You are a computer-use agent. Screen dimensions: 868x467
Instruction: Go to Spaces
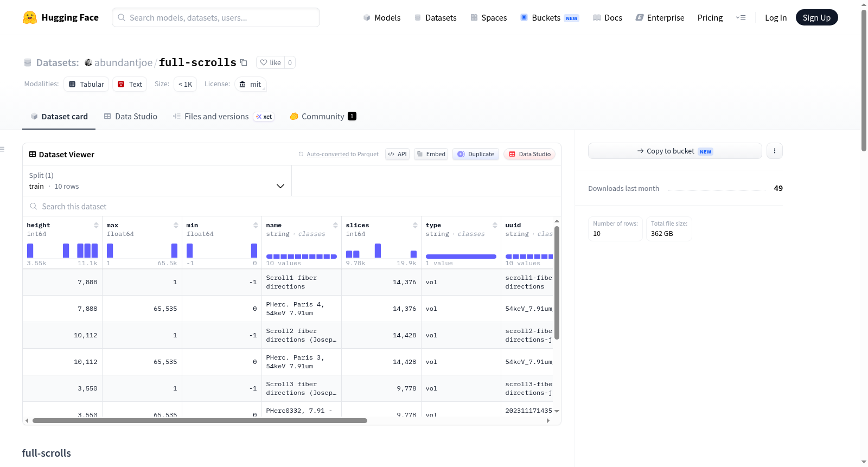(x=488, y=17)
